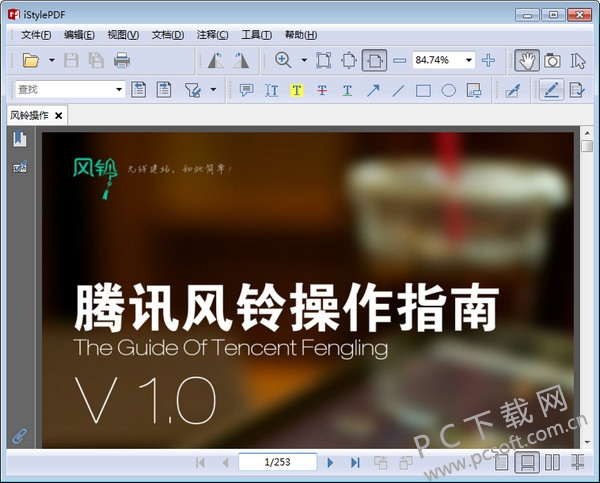Find the next search result

point(164,90)
